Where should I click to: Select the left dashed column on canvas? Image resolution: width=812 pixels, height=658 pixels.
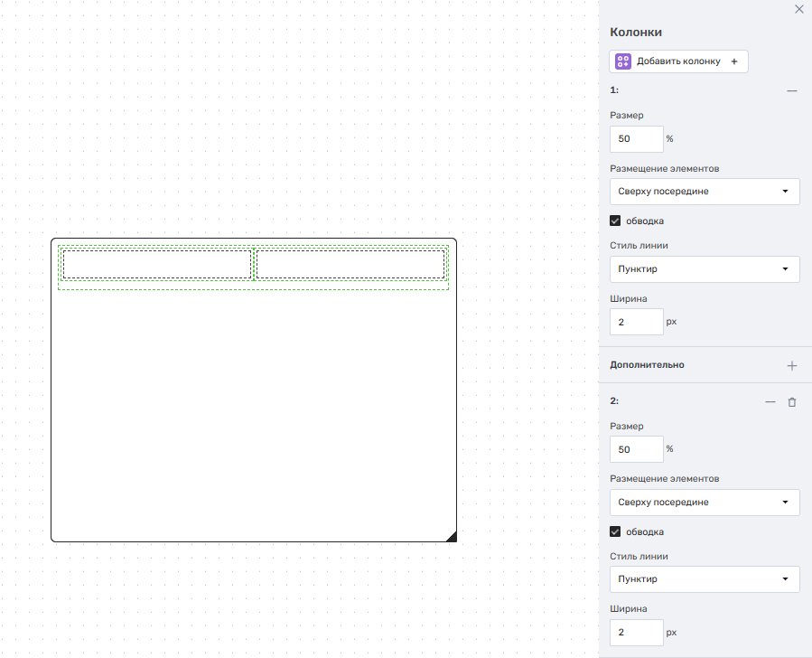[157, 264]
